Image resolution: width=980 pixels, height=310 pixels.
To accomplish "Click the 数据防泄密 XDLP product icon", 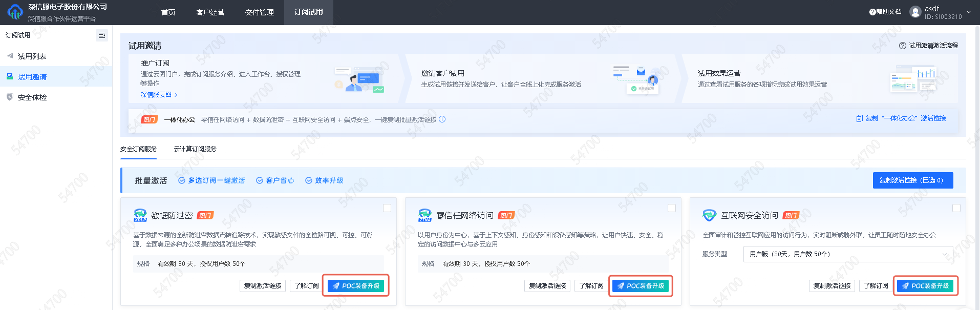I will tap(140, 215).
